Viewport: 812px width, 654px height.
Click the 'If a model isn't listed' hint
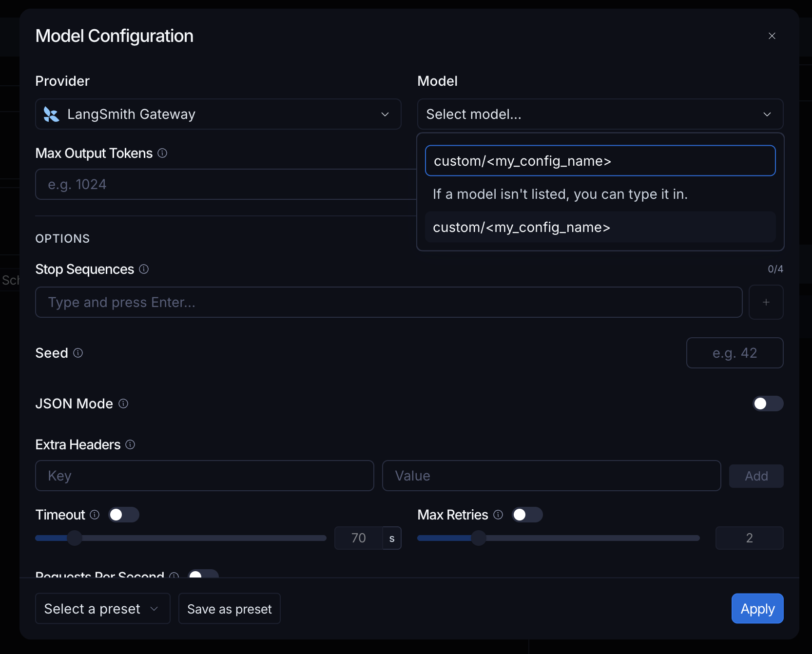tap(561, 194)
